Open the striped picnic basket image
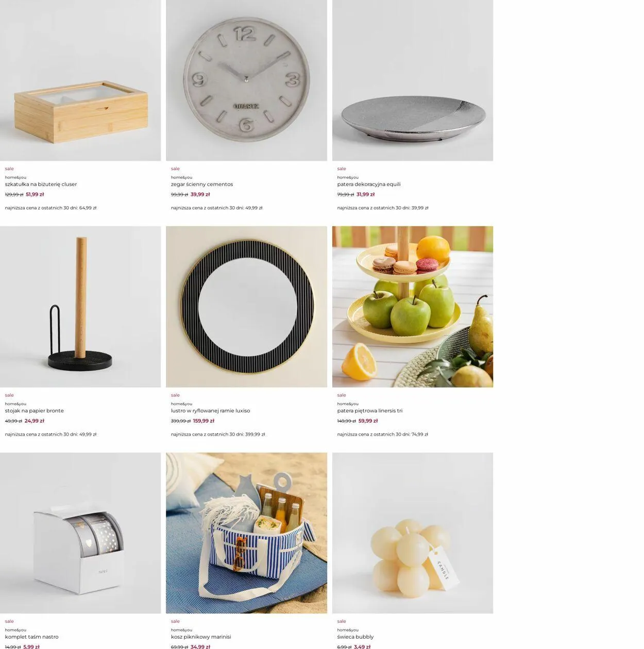 pyautogui.click(x=246, y=533)
